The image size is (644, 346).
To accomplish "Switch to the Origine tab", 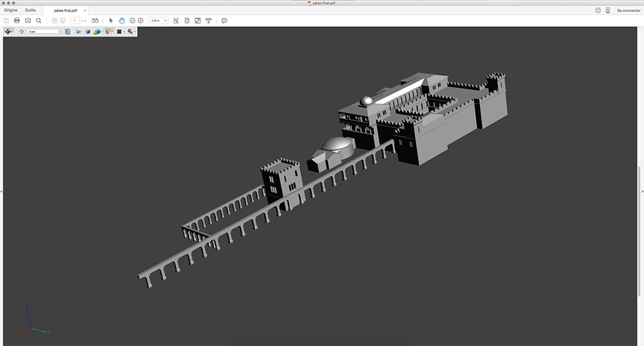I will click(11, 10).
